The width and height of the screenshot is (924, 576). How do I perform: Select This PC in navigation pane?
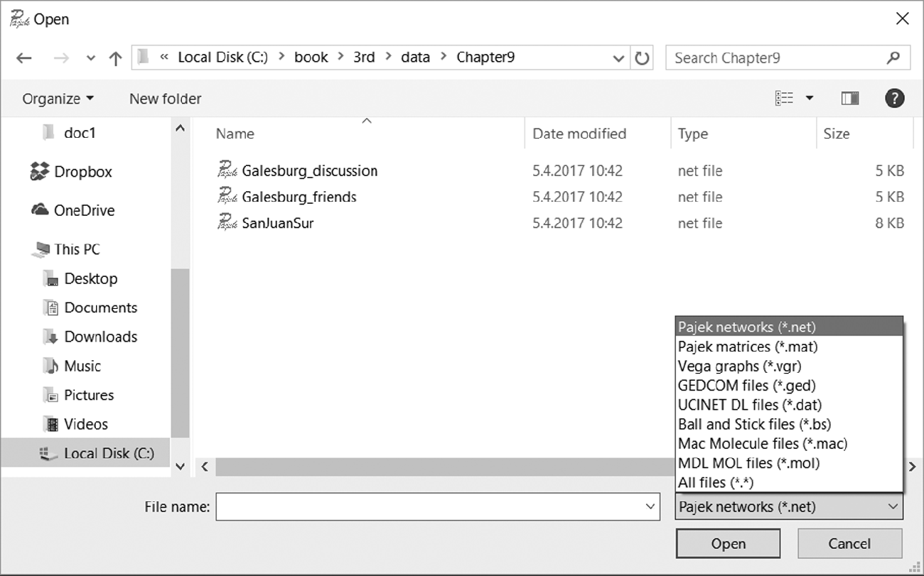(x=67, y=249)
